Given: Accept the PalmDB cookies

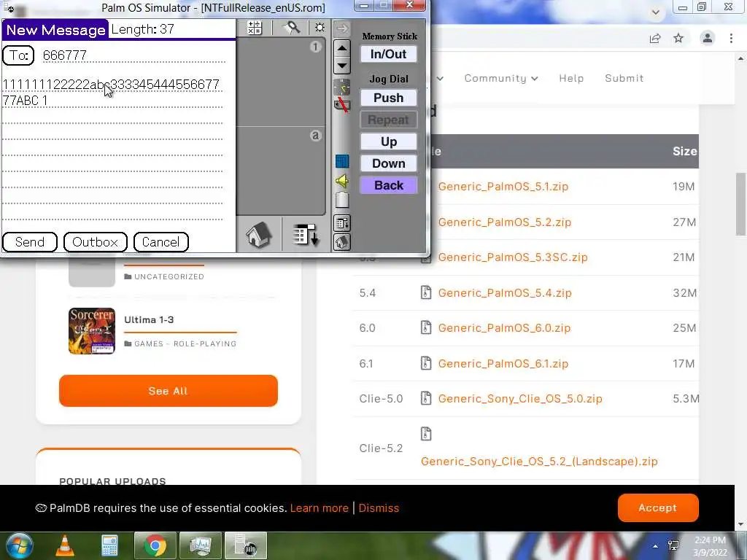Looking at the screenshot, I should click(658, 507).
